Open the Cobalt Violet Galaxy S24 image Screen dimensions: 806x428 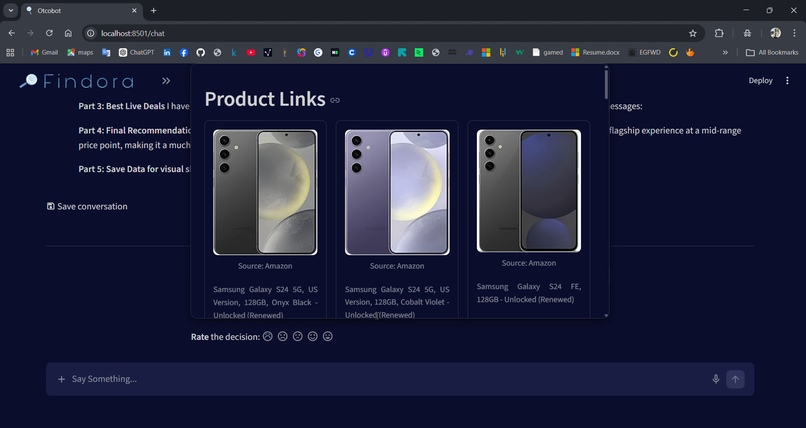[397, 192]
